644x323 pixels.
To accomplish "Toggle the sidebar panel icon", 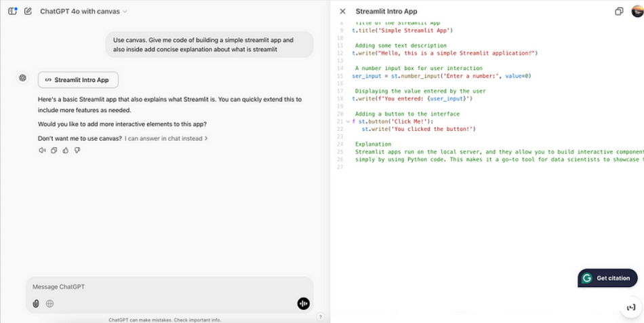I will coord(12,12).
